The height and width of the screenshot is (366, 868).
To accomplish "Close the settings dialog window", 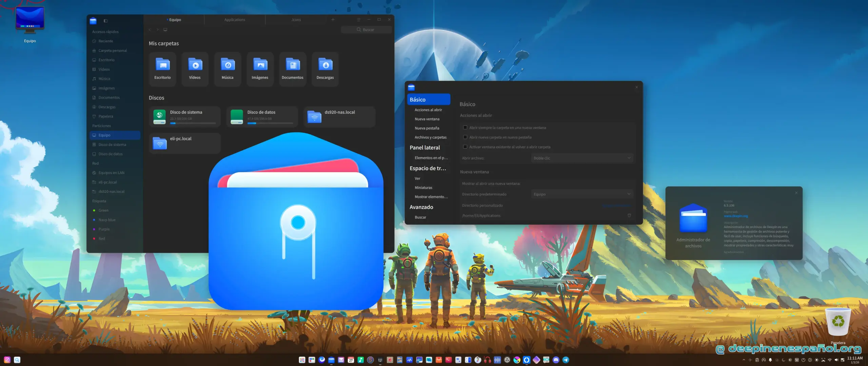I will pos(636,87).
